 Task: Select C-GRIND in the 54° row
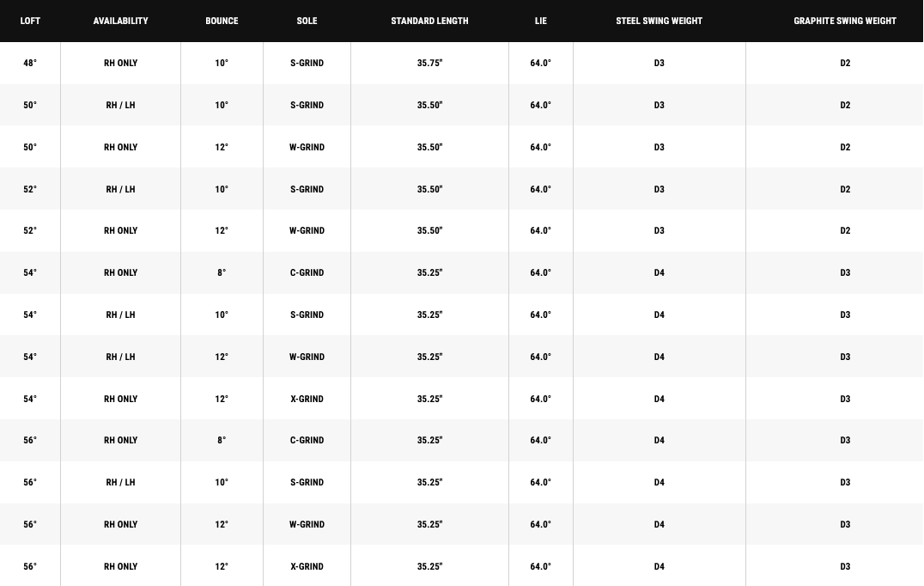tap(307, 273)
